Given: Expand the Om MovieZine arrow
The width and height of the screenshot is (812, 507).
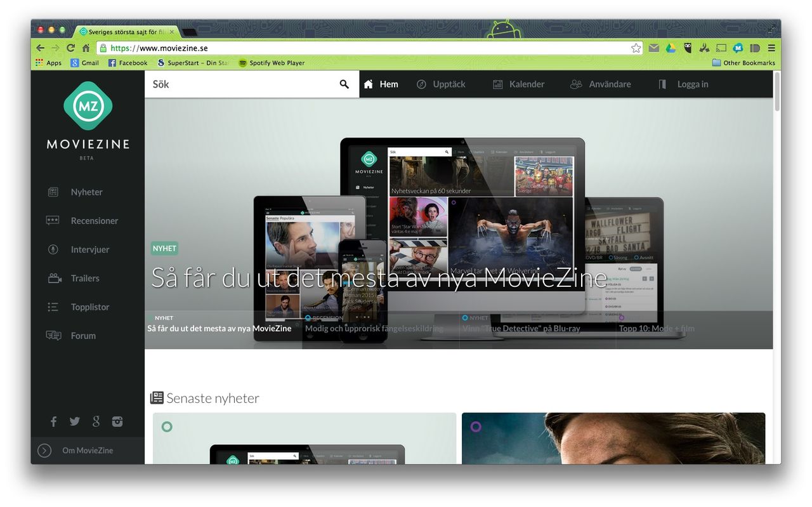Looking at the screenshot, I should [x=44, y=451].
